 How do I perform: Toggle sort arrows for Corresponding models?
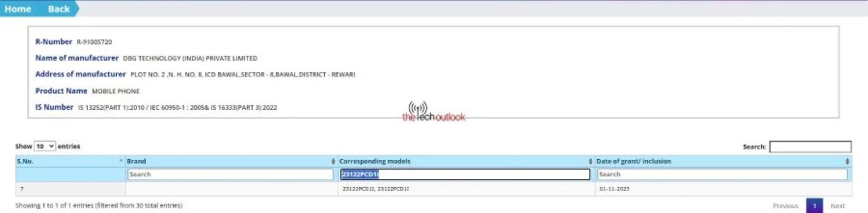coord(590,161)
